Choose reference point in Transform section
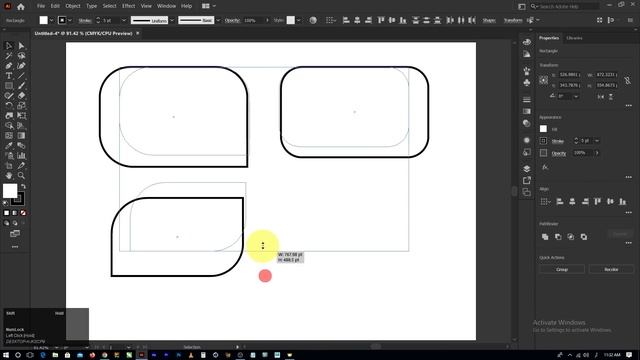Image resolution: width=640 pixels, height=360 pixels. point(543,80)
